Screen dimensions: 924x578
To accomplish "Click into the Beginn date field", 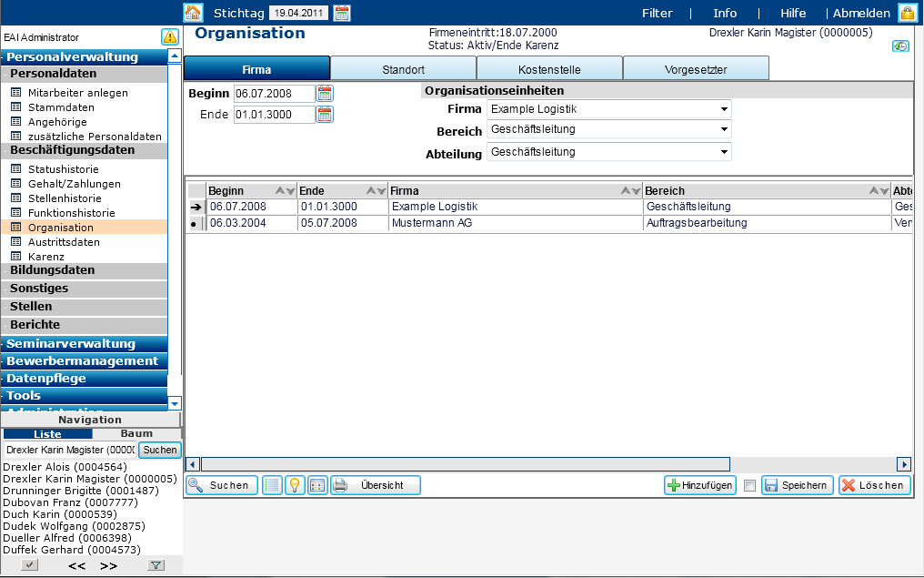I will point(275,93).
